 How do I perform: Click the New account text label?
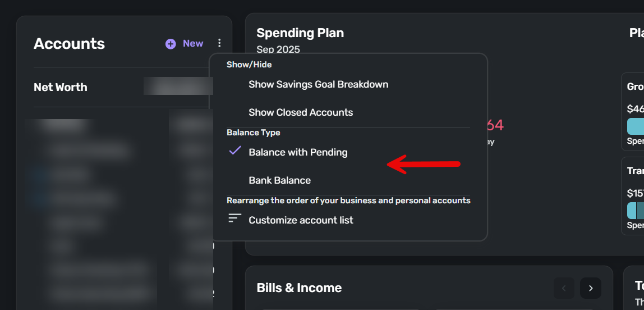[193, 44]
